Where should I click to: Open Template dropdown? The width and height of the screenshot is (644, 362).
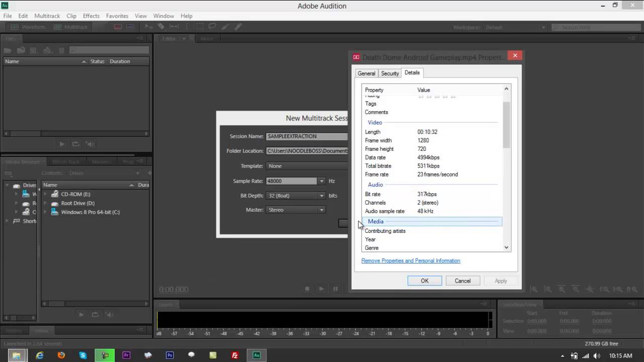point(307,166)
